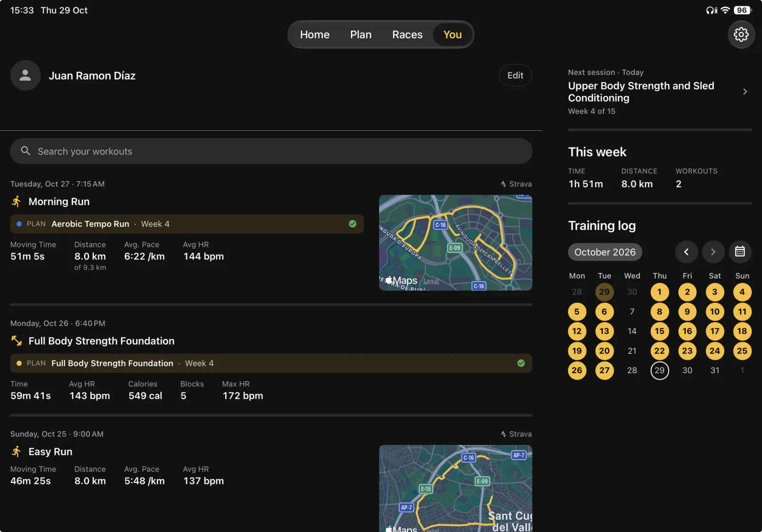The image size is (762, 532).
Task: Open the settings gear icon
Action: coord(741,34)
